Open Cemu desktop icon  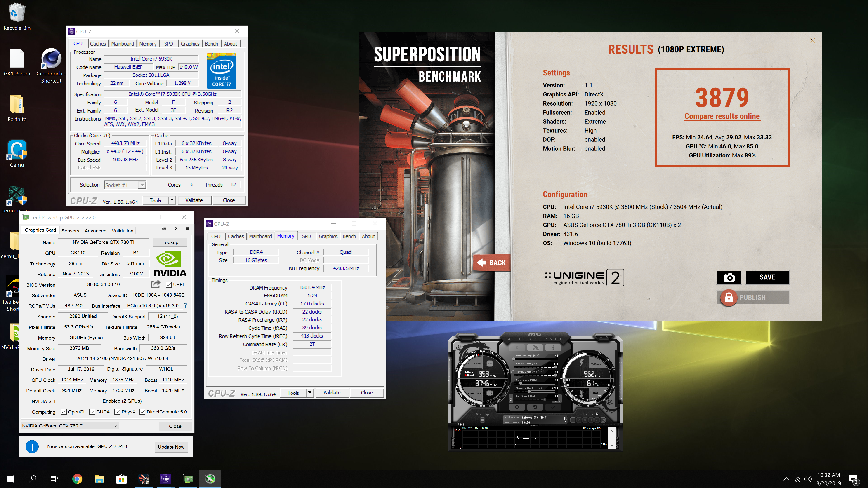(x=17, y=154)
